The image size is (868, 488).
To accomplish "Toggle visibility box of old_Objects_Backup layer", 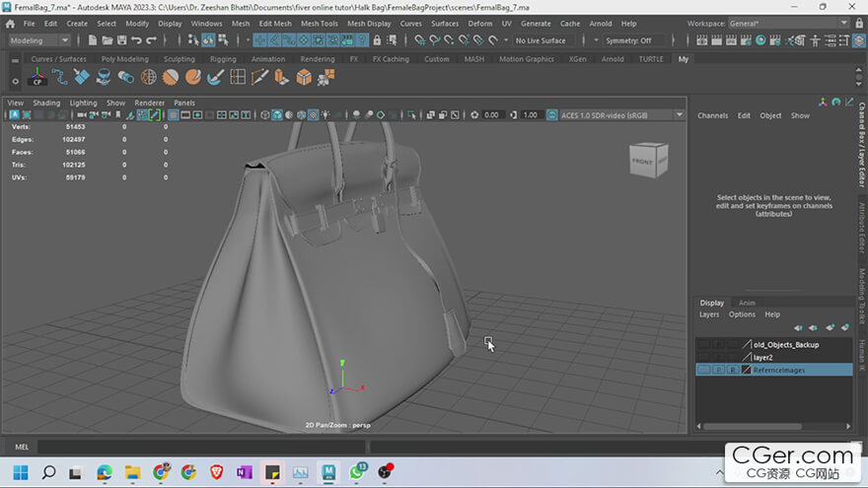I will coord(703,344).
